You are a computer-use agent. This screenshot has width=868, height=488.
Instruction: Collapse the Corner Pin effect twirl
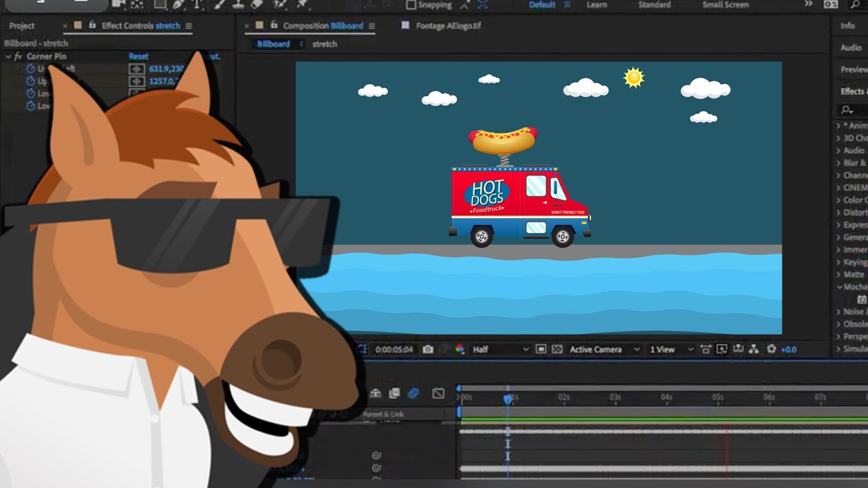pyautogui.click(x=8, y=56)
